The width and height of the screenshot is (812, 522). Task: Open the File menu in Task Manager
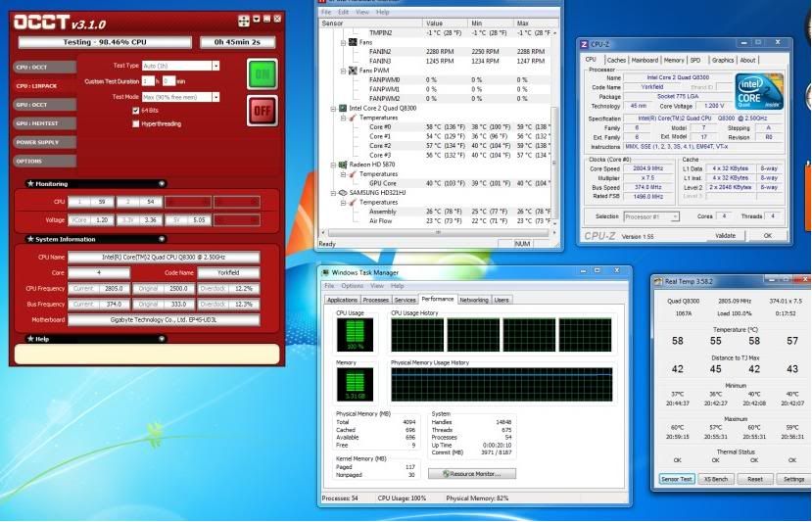click(329, 286)
